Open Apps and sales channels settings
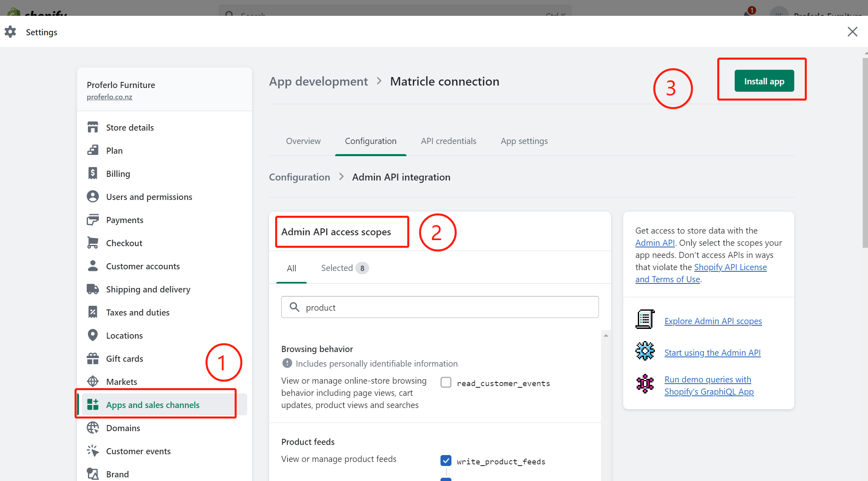868x481 pixels. tap(165, 405)
